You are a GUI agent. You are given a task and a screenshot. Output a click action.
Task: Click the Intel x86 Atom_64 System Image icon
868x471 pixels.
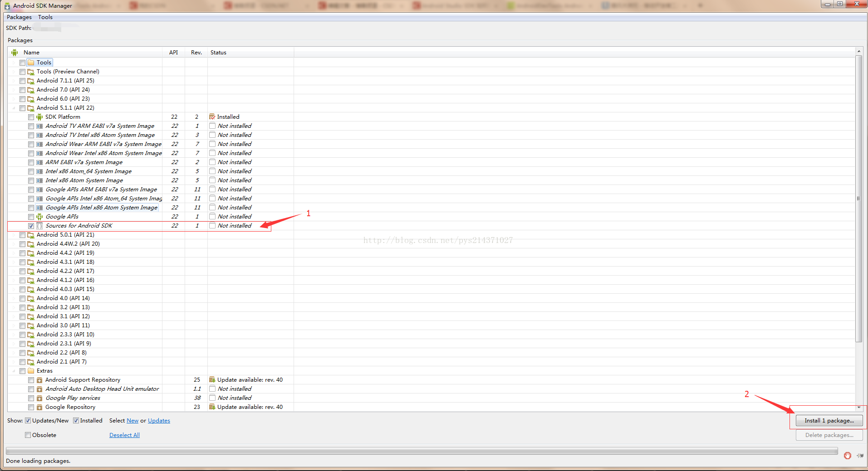coord(39,171)
